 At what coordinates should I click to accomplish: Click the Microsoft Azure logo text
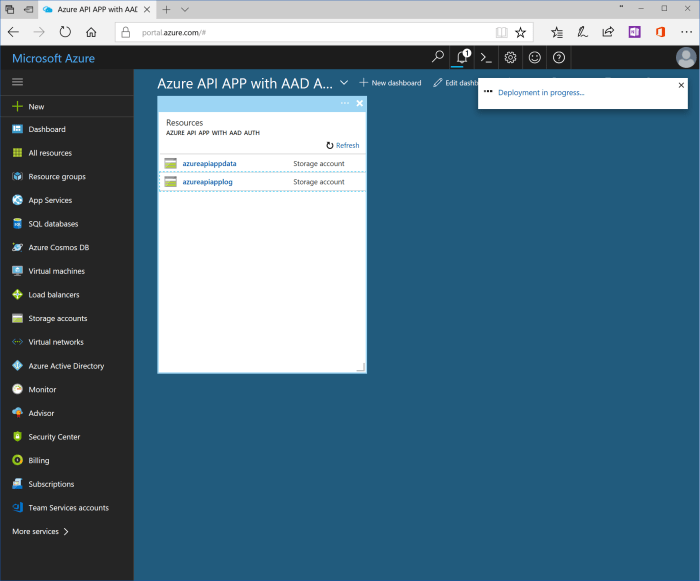(x=53, y=58)
